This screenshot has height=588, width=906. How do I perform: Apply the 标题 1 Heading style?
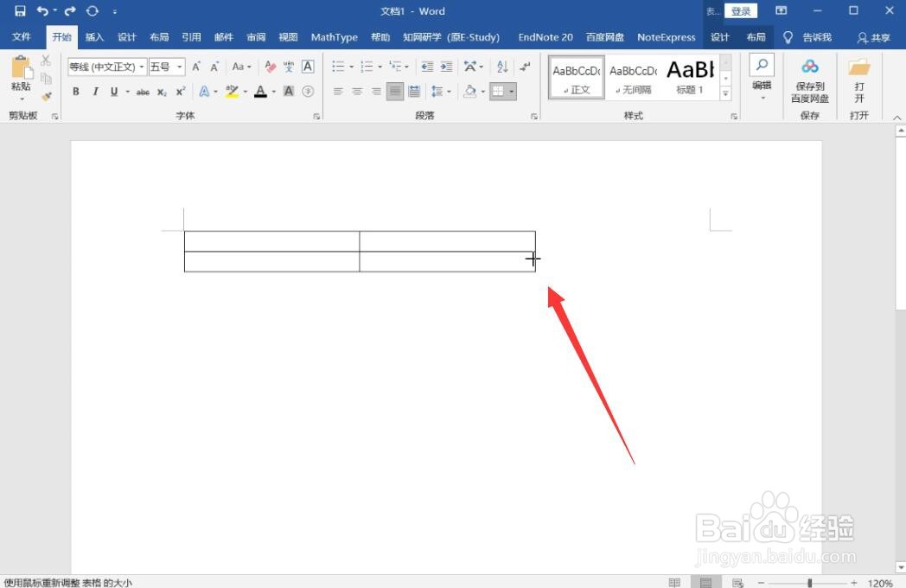click(690, 78)
